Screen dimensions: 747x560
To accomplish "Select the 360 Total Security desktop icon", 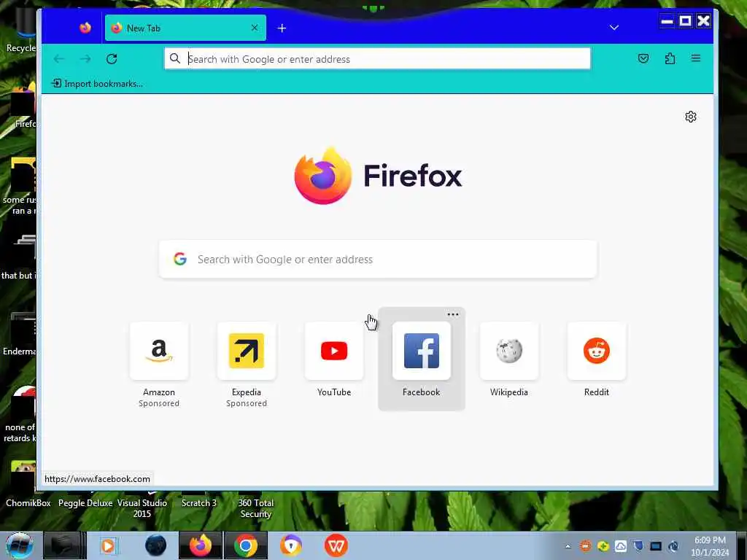I will pos(256,507).
